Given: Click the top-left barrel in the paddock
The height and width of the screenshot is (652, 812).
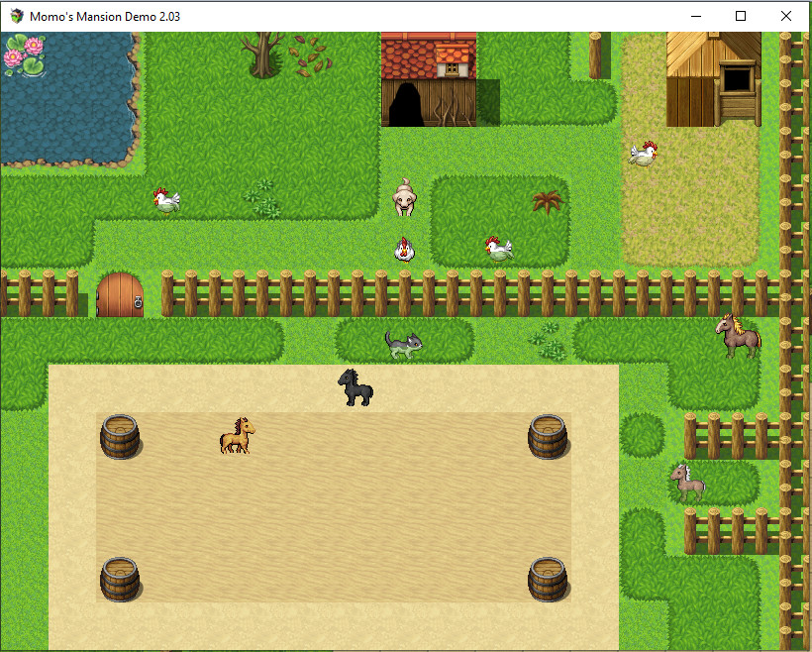Looking at the screenshot, I should click(119, 436).
